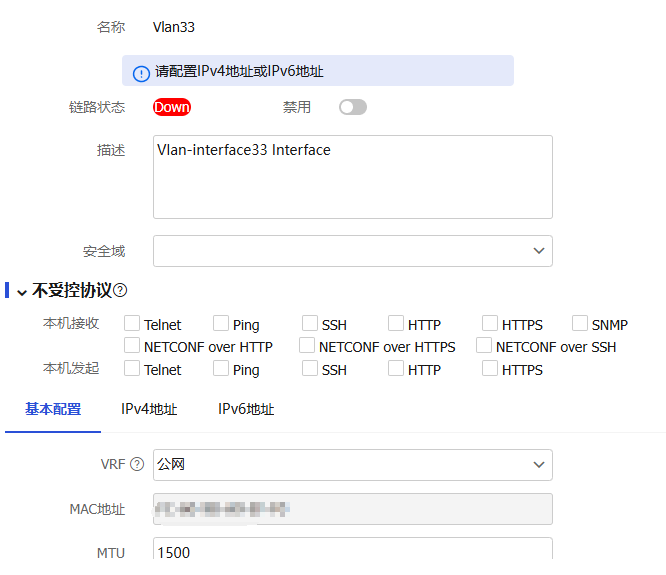
Task: Toggle the 禁用 switch
Action: pos(352,107)
